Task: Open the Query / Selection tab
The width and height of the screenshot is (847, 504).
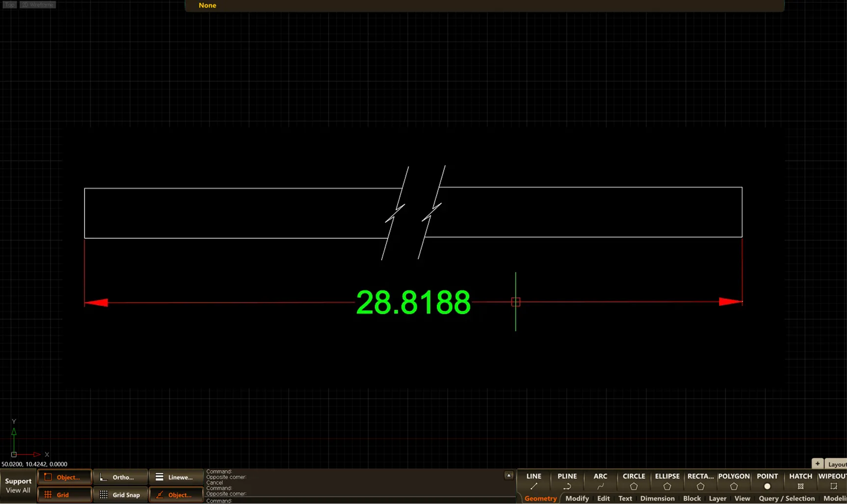Action: pyautogui.click(x=787, y=498)
